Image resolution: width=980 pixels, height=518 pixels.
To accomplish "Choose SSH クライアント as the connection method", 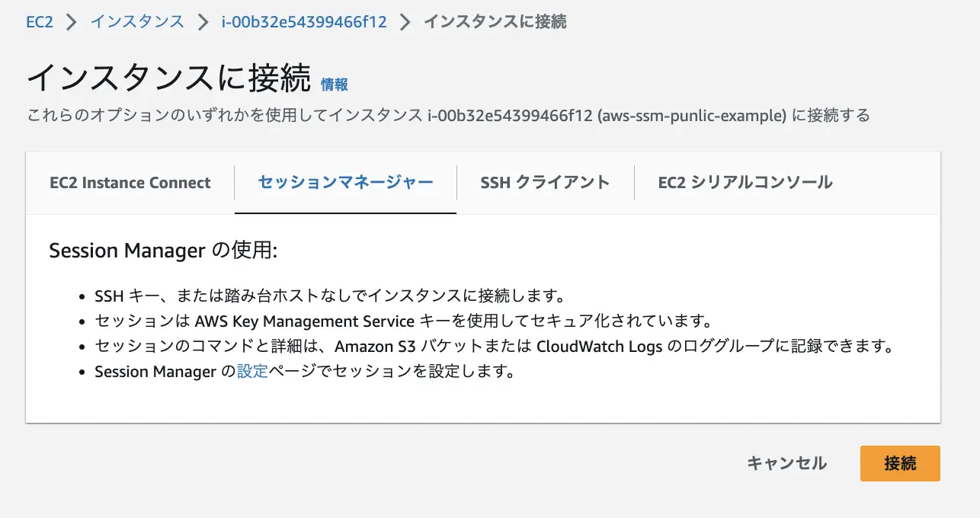I will coord(544,182).
